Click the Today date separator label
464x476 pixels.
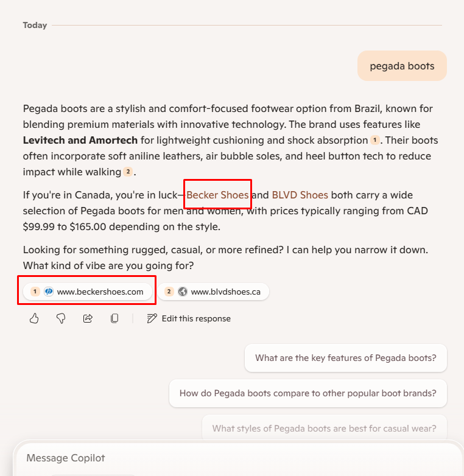(x=35, y=25)
